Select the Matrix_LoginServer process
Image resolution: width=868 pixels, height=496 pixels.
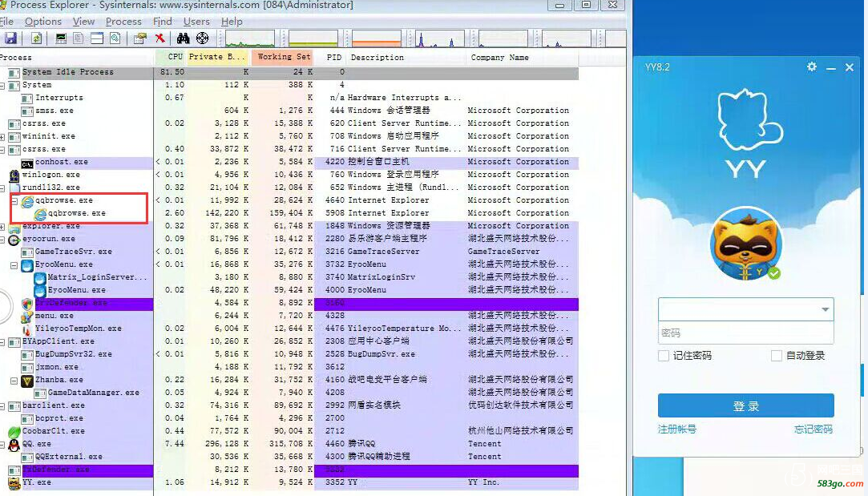tap(98, 277)
